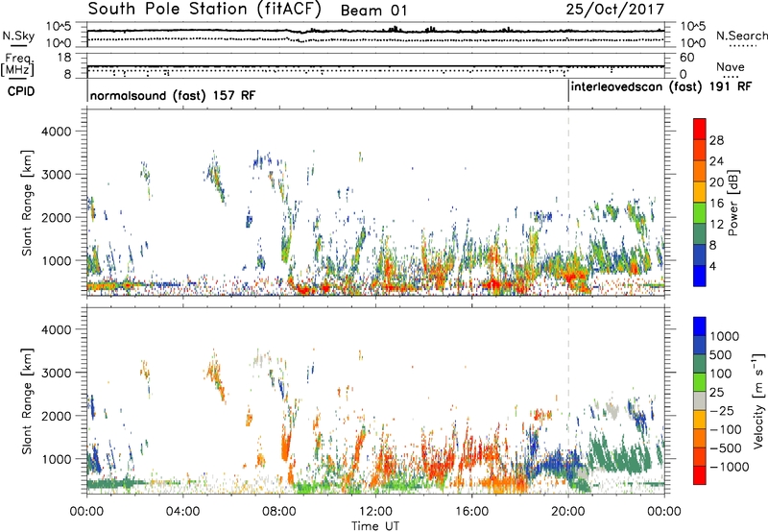The image size is (768, 532).
Task: Click the 'Freq. [MHz]' axis label
Action: (x=17, y=65)
